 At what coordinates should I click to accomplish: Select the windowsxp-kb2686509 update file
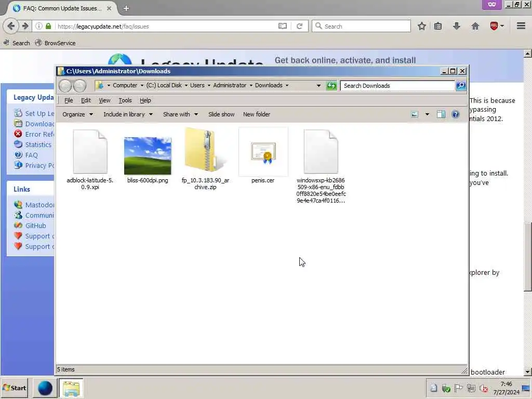coord(321,166)
